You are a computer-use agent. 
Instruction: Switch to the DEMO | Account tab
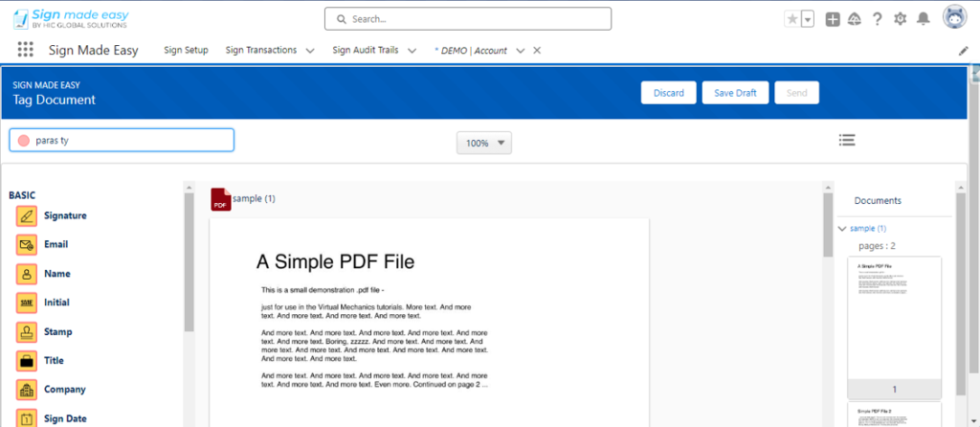point(471,51)
